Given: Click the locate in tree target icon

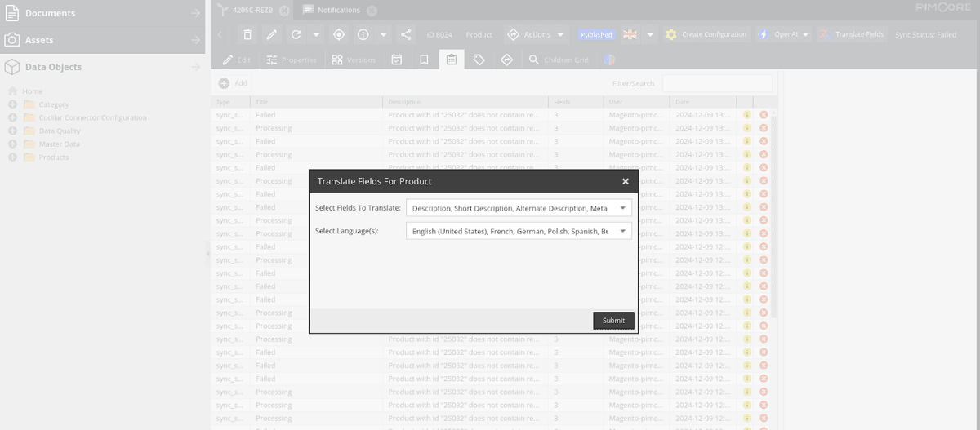Looking at the screenshot, I should point(339,34).
